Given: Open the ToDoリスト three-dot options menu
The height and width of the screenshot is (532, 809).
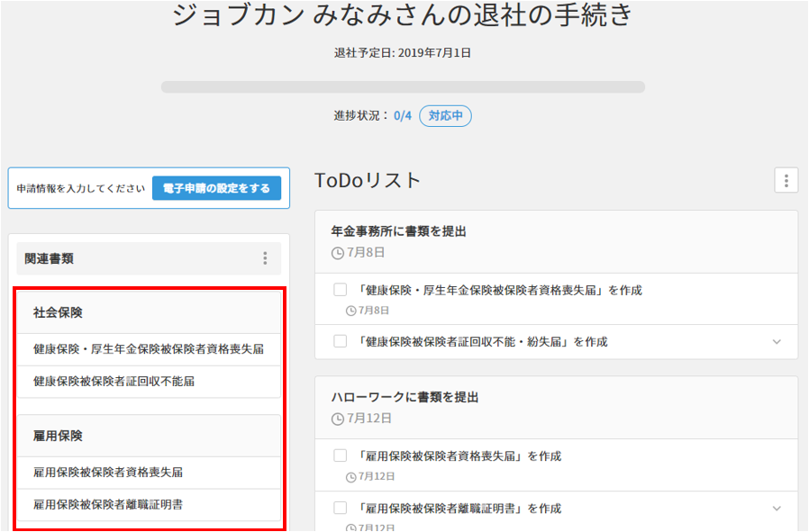Looking at the screenshot, I should tap(786, 181).
